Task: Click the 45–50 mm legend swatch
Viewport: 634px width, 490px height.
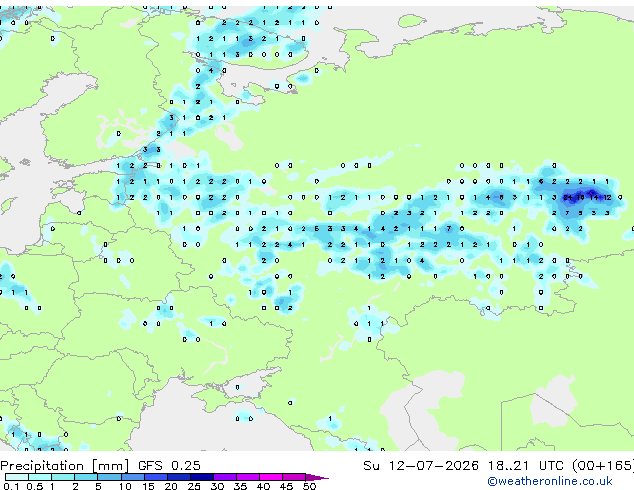Action: pos(294,477)
